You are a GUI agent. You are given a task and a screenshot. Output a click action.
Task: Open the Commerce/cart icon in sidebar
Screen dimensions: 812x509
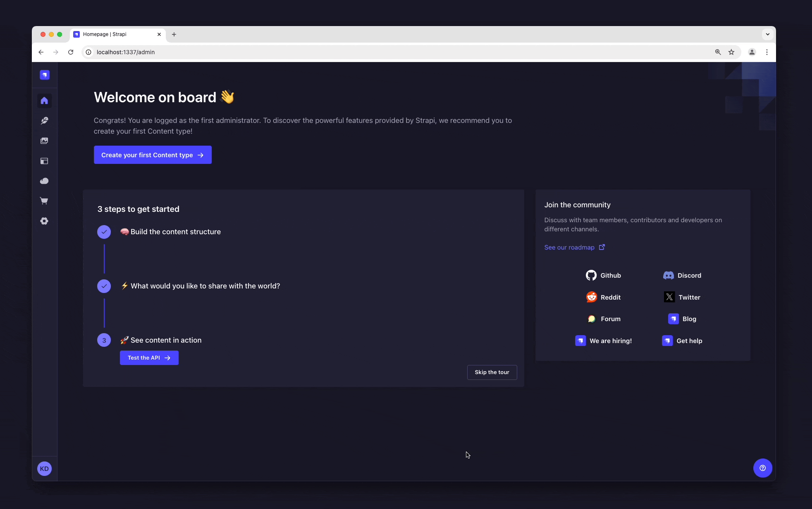pos(45,201)
